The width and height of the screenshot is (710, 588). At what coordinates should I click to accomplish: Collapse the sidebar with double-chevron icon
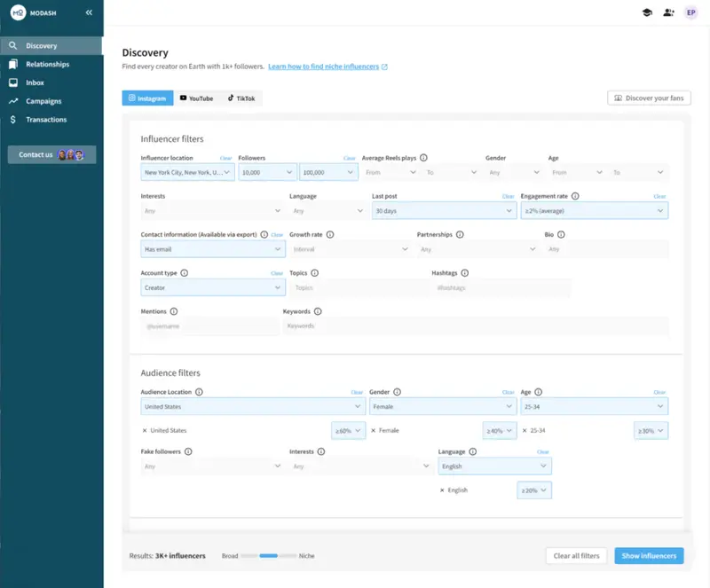tap(89, 13)
